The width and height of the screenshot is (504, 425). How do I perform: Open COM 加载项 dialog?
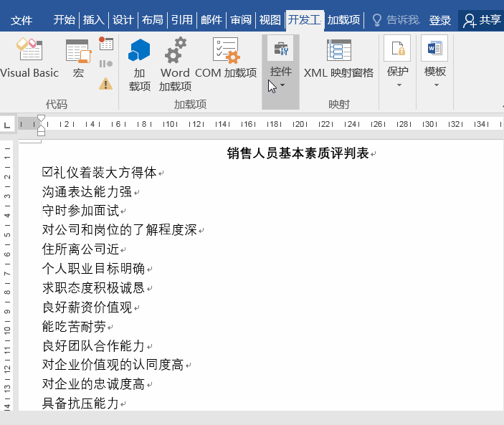point(226,58)
